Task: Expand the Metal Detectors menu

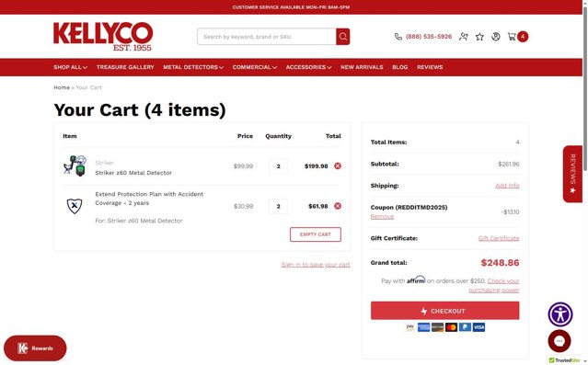Action: [x=193, y=67]
